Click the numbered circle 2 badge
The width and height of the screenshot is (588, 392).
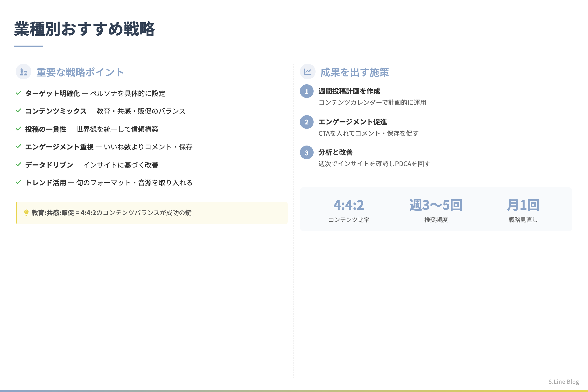(307, 122)
